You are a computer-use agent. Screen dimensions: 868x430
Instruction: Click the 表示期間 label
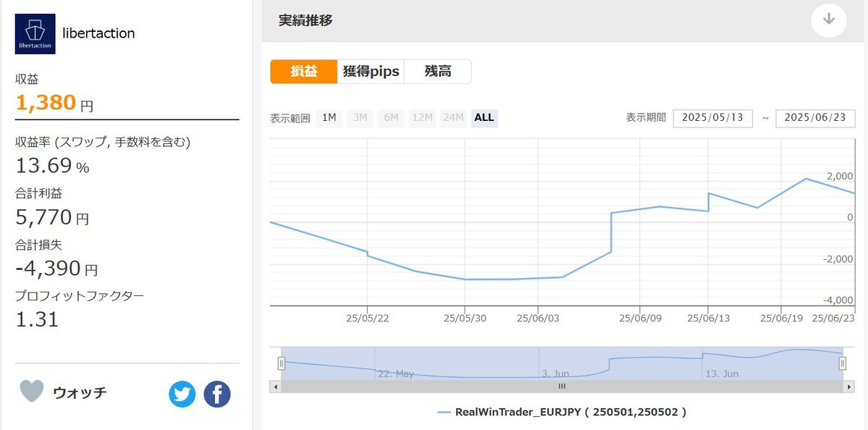click(646, 118)
